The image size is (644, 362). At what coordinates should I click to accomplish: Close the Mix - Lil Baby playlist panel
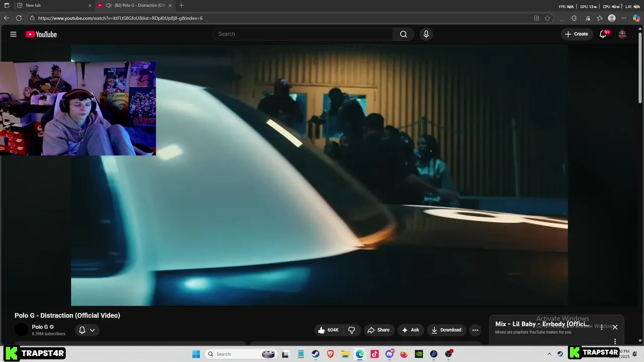coord(615,327)
